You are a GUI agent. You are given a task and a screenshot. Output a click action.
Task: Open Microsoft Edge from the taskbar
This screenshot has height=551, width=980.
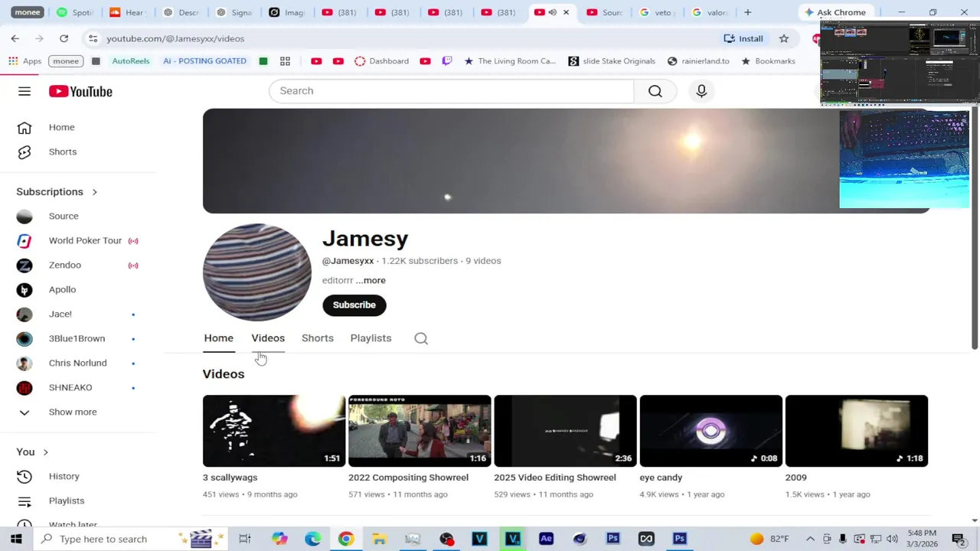(312, 539)
